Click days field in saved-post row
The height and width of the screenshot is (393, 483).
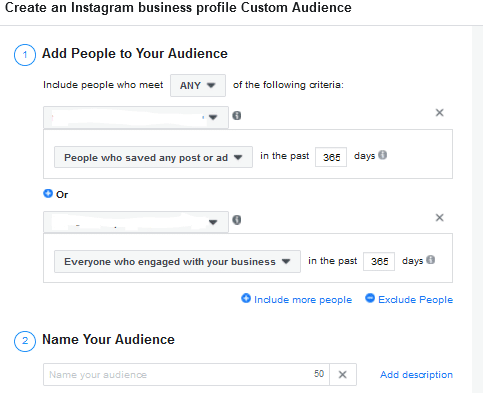(331, 157)
